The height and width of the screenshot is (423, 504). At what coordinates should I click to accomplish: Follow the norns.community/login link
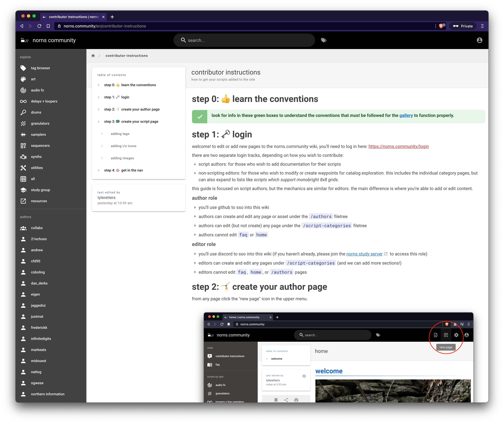(399, 147)
